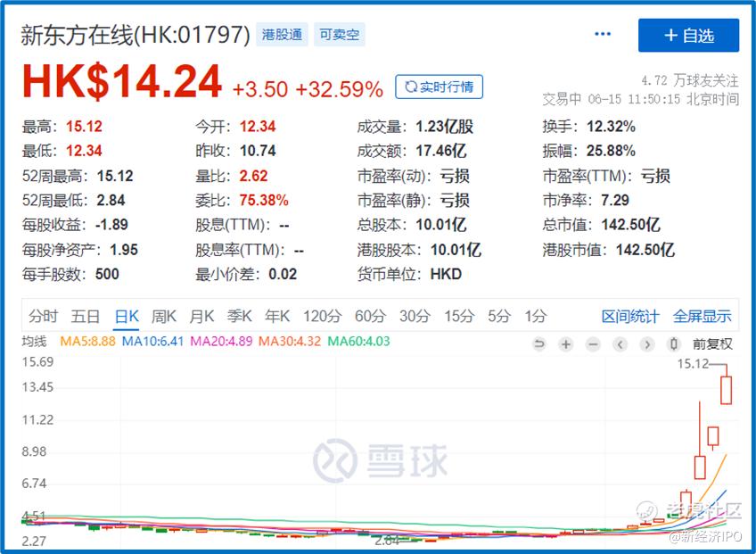756x554 pixels.
Task: Click the latest candlestick near 15.12
Action: [x=726, y=390]
